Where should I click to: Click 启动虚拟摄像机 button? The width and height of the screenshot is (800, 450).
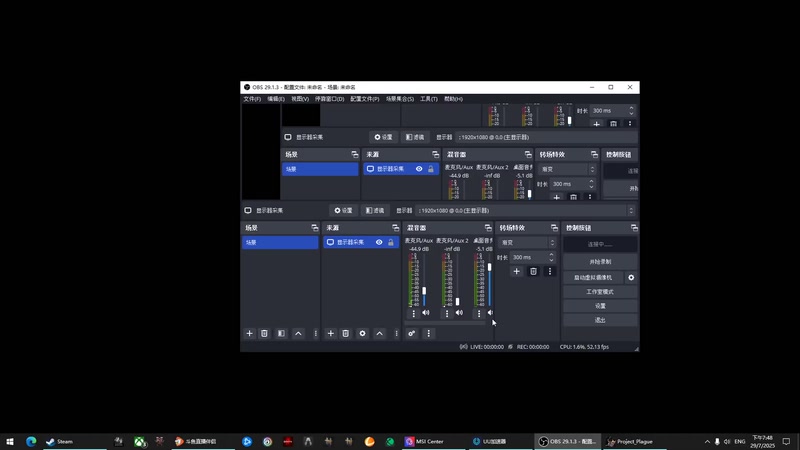pyautogui.click(x=593, y=278)
